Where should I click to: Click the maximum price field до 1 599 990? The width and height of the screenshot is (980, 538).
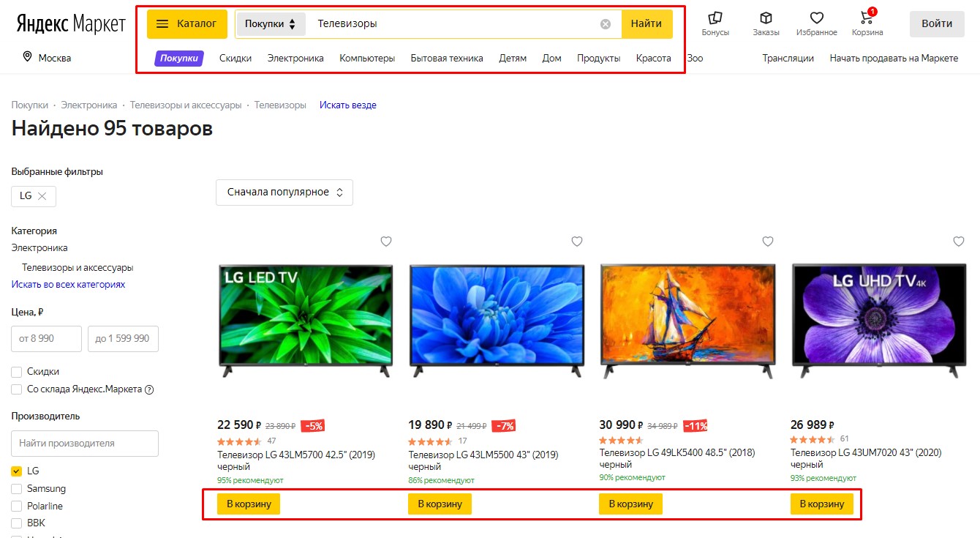point(123,339)
